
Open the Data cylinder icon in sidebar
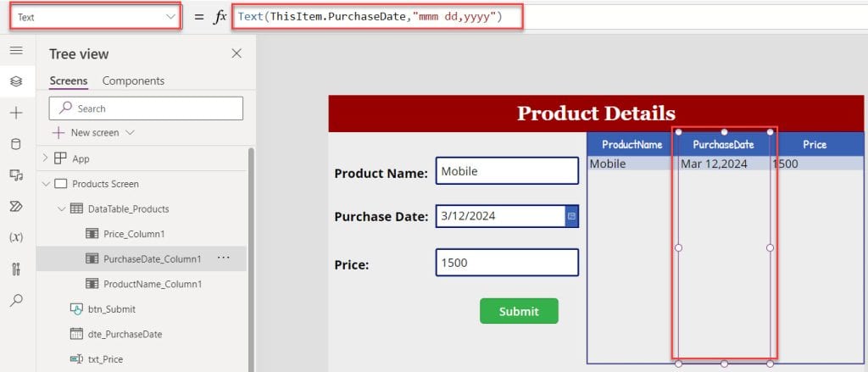[16, 145]
